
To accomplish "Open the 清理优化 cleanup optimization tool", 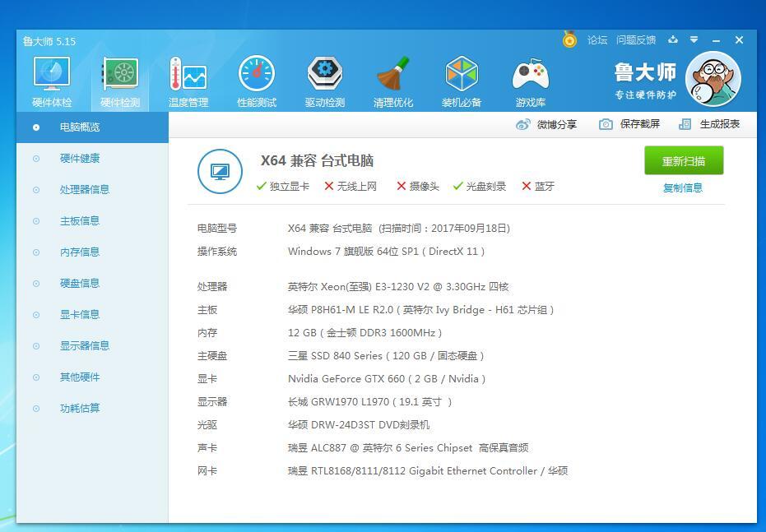I will click(x=393, y=80).
